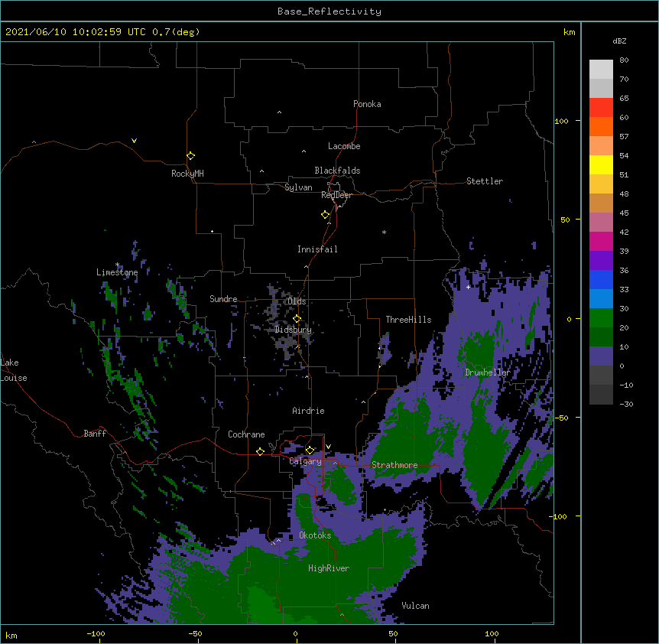
Task: Click the Base_Reflectivity title
Action: coord(329,11)
